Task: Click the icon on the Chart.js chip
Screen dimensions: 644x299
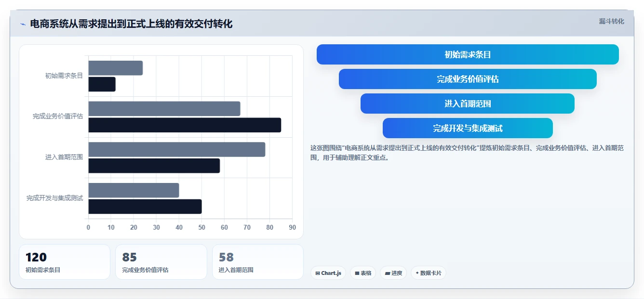Action: 318,273
